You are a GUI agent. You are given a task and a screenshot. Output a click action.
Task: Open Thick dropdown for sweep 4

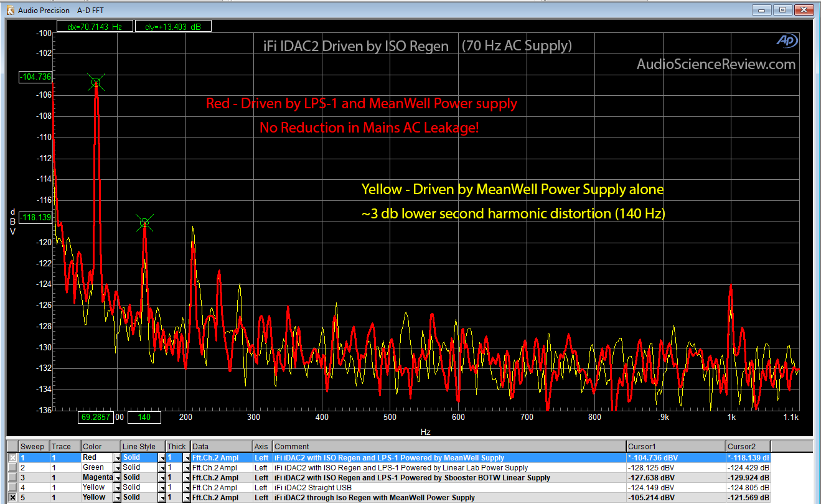(186, 487)
